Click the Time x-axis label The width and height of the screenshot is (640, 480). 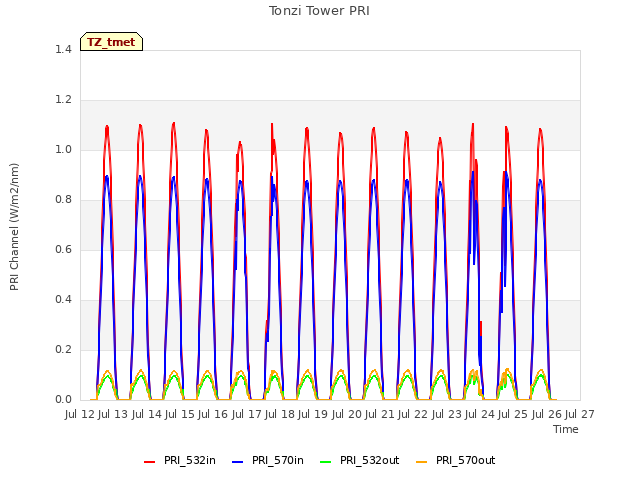(566, 429)
